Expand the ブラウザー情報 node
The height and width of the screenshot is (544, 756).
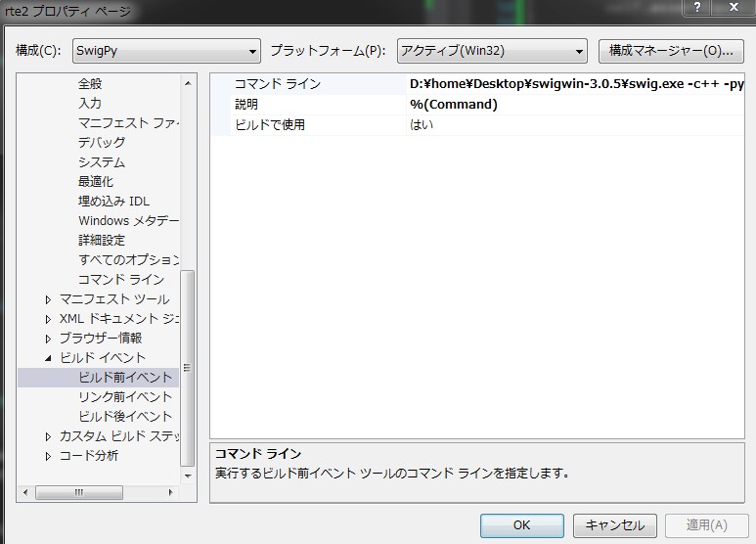point(48,339)
